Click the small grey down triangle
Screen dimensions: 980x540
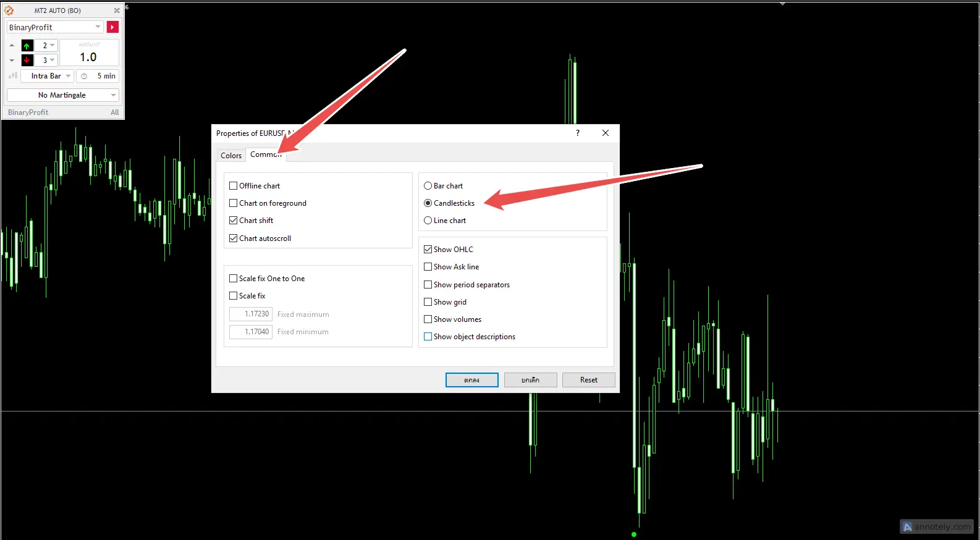[12, 61]
